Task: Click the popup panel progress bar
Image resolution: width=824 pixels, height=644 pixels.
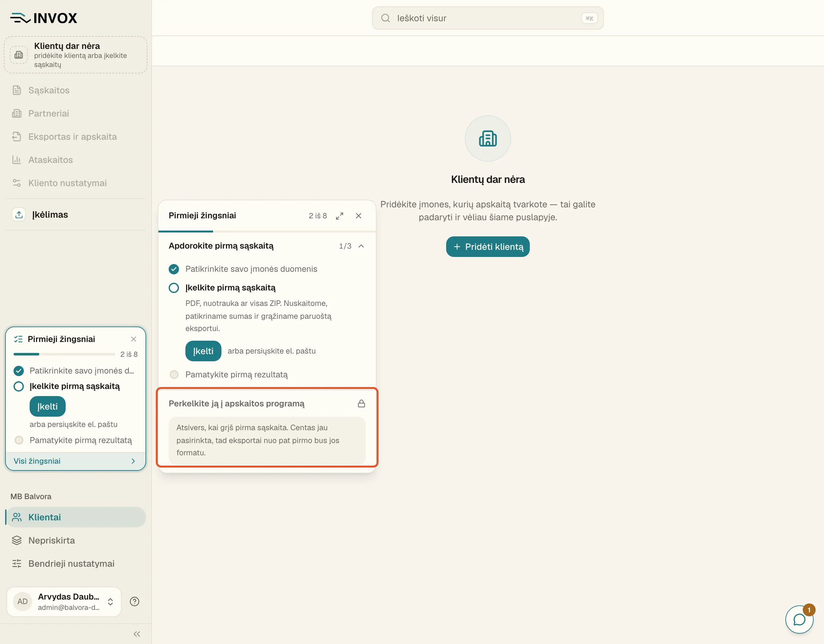Action: (x=267, y=231)
